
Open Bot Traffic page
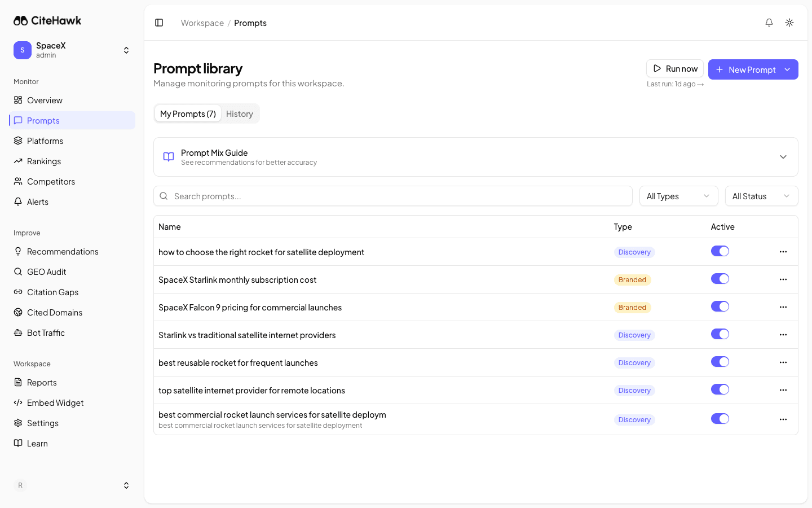[x=72, y=332]
